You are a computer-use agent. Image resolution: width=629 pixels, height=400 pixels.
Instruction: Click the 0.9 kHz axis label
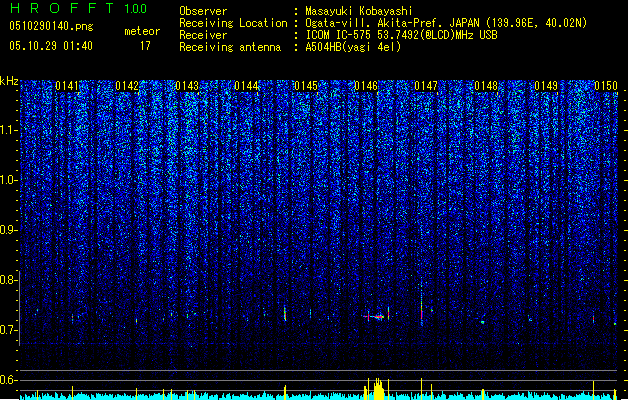point(9,230)
